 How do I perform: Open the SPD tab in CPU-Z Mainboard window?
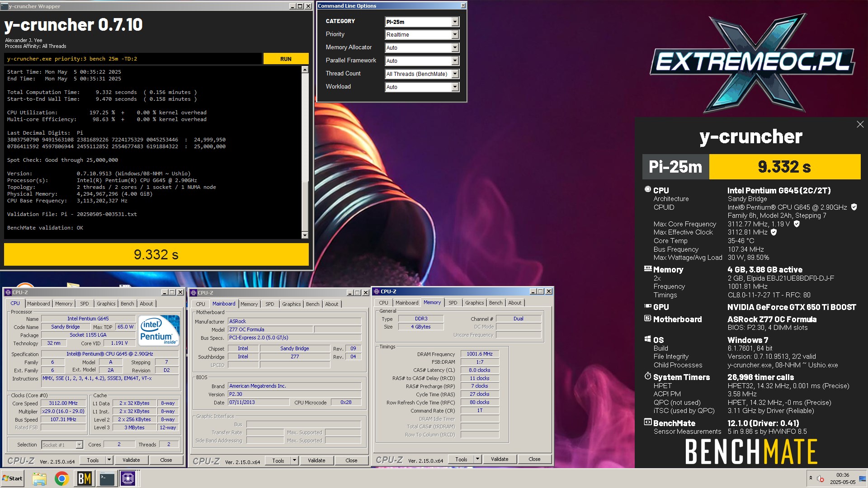point(270,304)
